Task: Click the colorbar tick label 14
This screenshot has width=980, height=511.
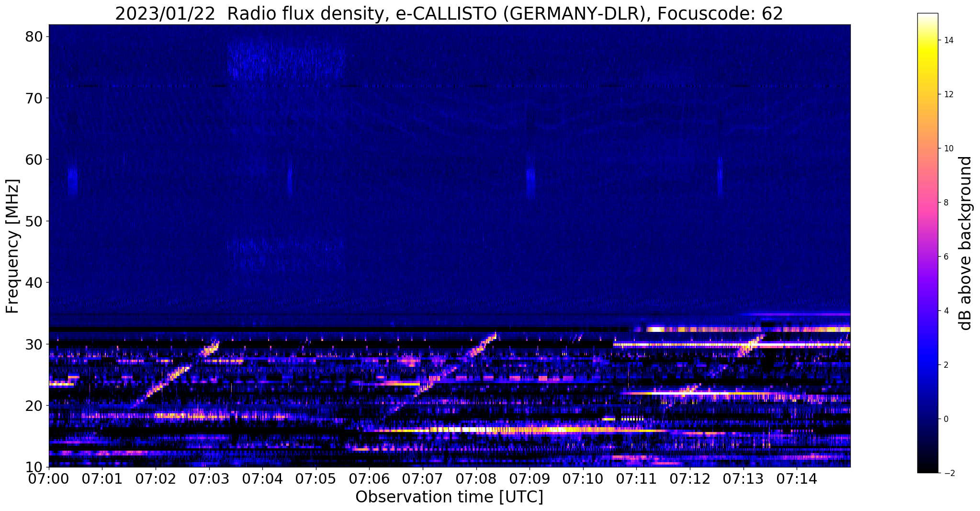Action: (948, 40)
